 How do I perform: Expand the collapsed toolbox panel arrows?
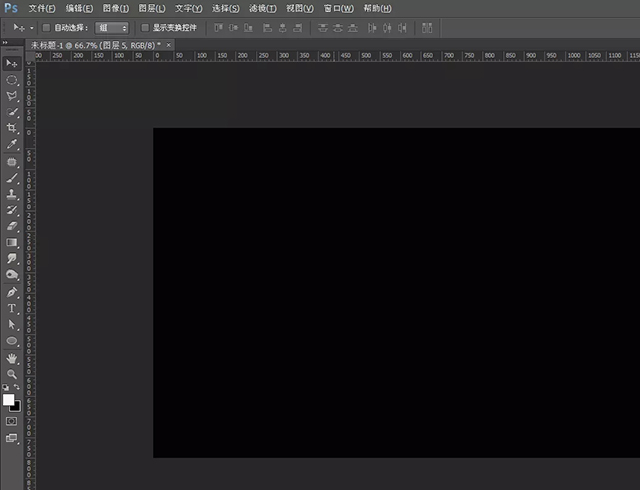4,44
